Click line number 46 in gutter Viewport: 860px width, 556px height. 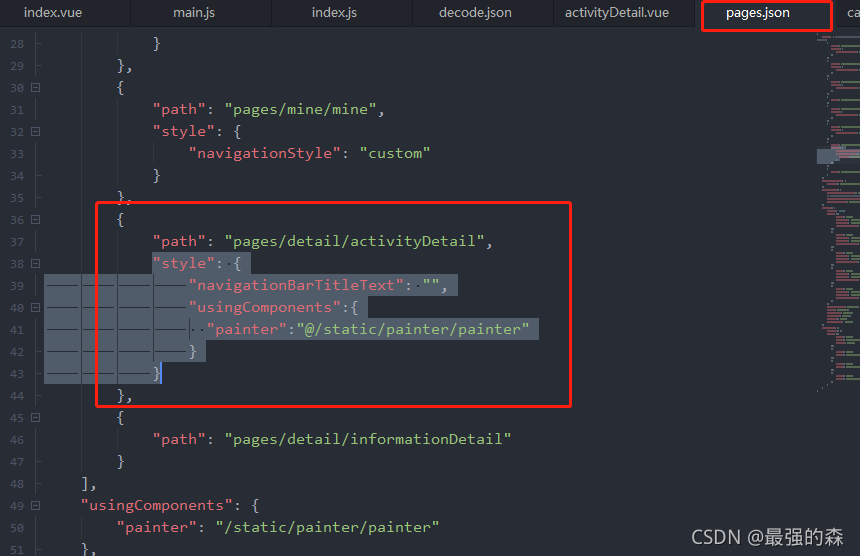click(x=17, y=440)
